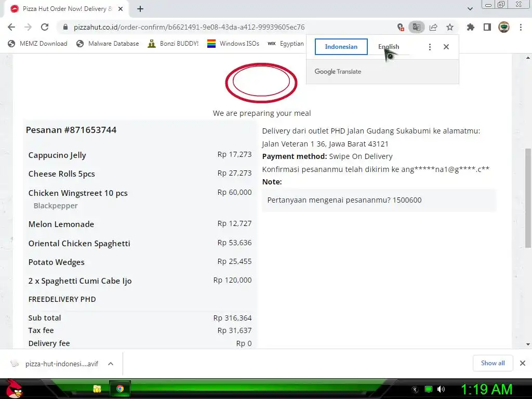Toggle the Chrome side panel
This screenshot has height=399, width=532.
[x=487, y=27]
